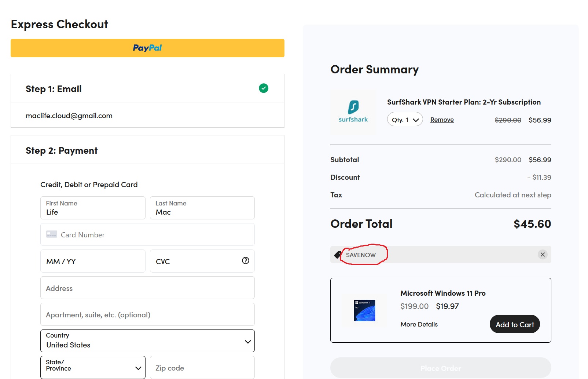Image resolution: width=588 pixels, height=379 pixels.
Task: Open the Qty. quantity dropdown
Action: 404,119
